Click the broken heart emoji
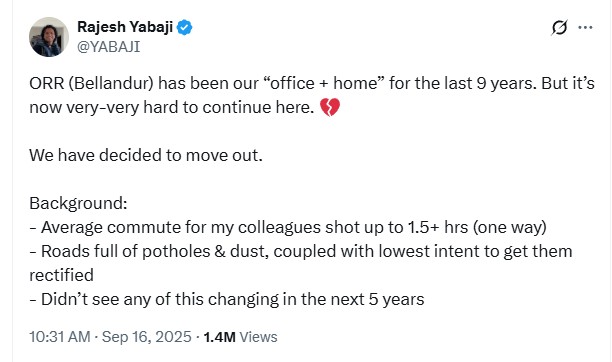This screenshot has height=362, width=612. click(x=330, y=107)
